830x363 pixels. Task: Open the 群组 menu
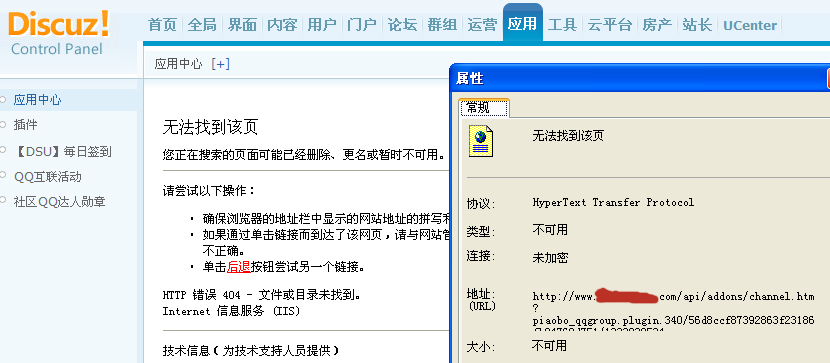click(442, 25)
